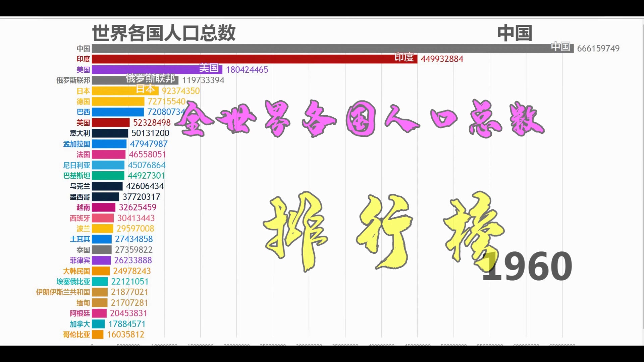644x362 pixels.
Task: Select the value 21877021
Action: click(x=129, y=292)
